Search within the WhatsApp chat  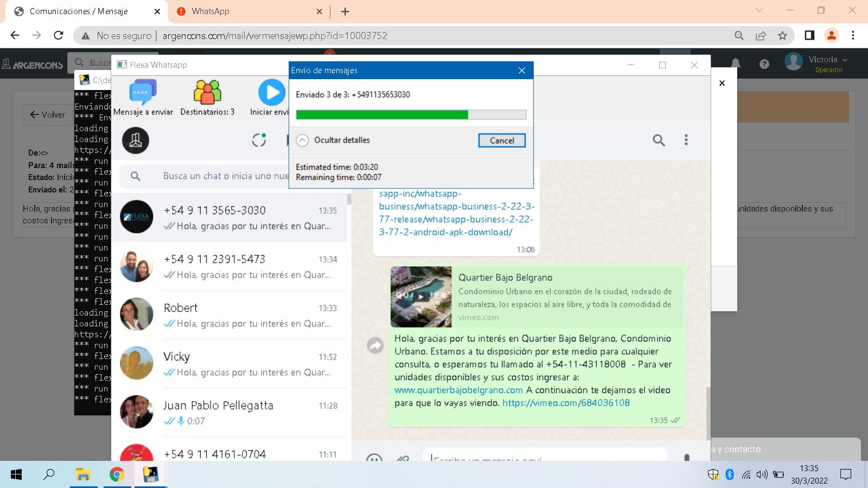click(659, 140)
